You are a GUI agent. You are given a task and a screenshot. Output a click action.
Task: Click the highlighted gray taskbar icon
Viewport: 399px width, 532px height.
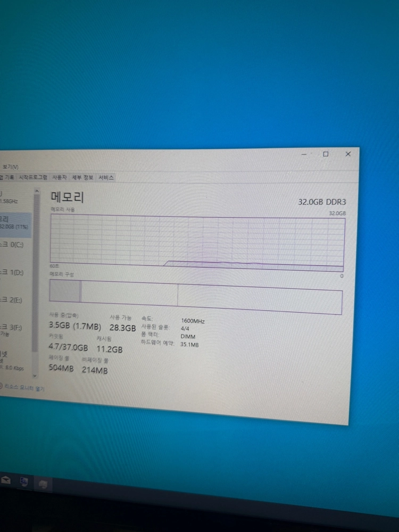pos(43,484)
